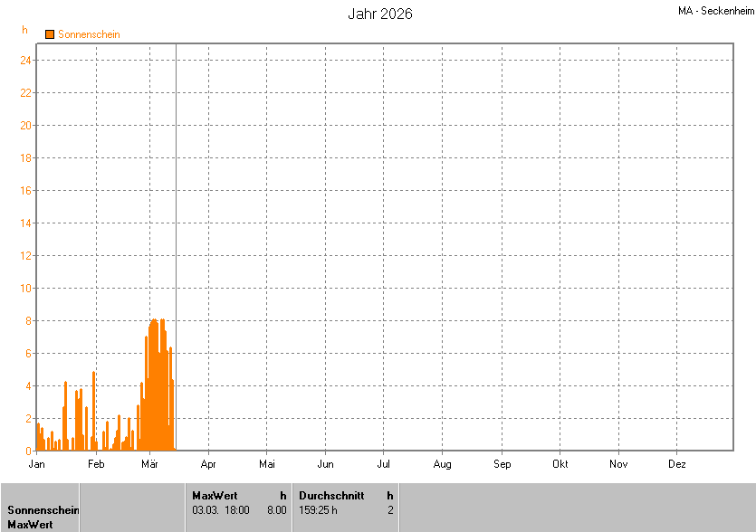
Task: Click the 'MA - Seckenheim' station label
Action: point(714,11)
